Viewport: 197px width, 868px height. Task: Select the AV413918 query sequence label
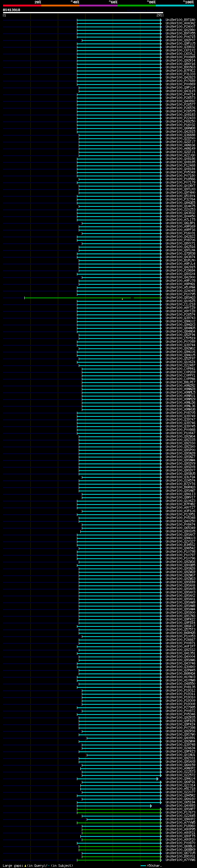(11, 10)
